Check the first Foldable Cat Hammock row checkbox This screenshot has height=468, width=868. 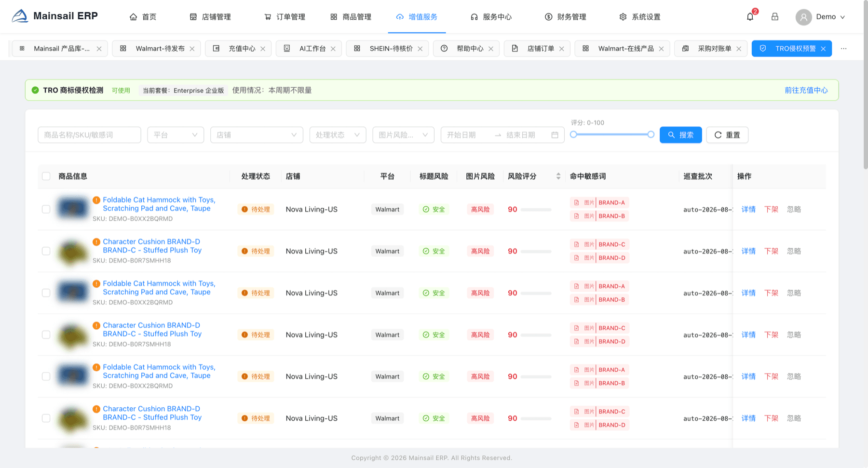tap(46, 209)
